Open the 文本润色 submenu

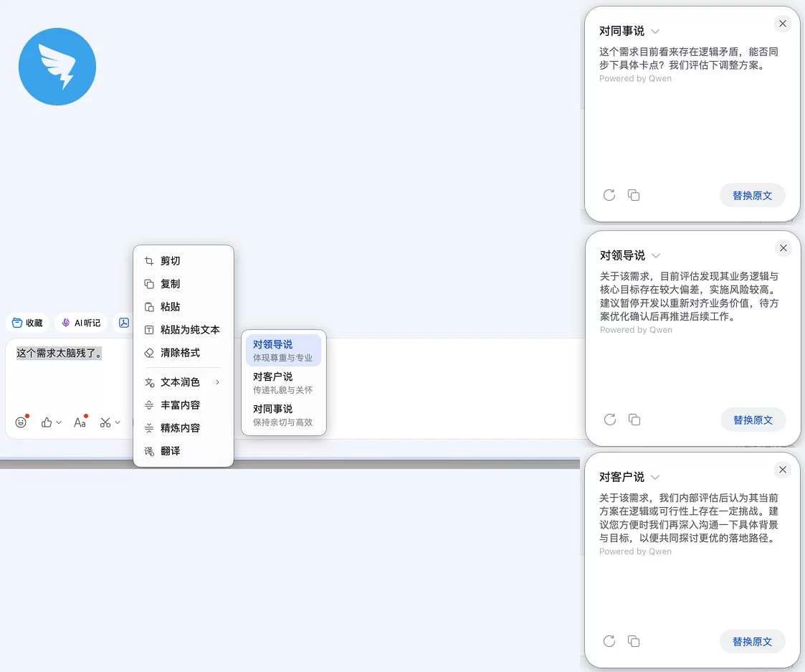coord(184,382)
